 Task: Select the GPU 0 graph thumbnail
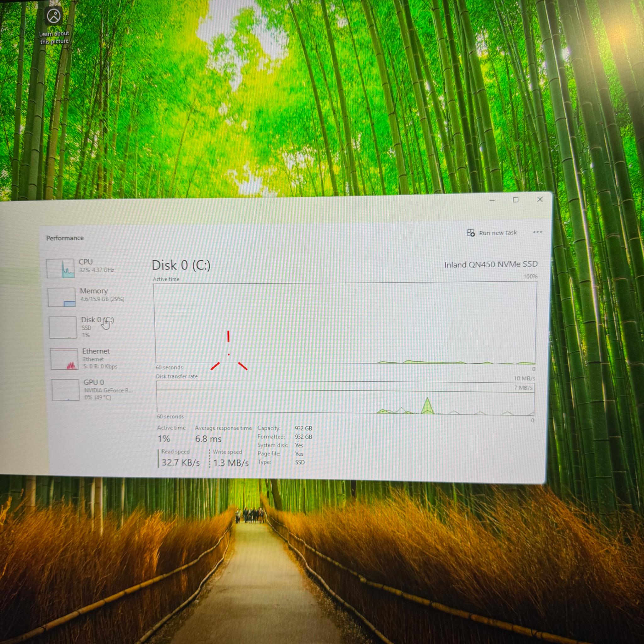tap(66, 390)
